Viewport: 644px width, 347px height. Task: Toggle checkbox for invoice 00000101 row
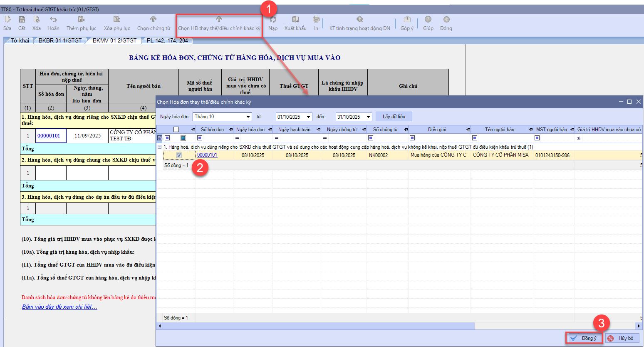tap(179, 155)
